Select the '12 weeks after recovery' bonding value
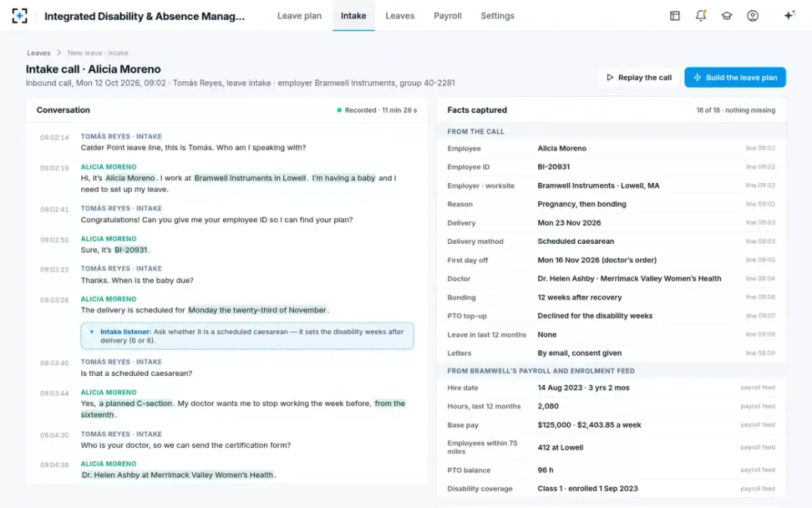The width and height of the screenshot is (812, 508). [x=579, y=297]
